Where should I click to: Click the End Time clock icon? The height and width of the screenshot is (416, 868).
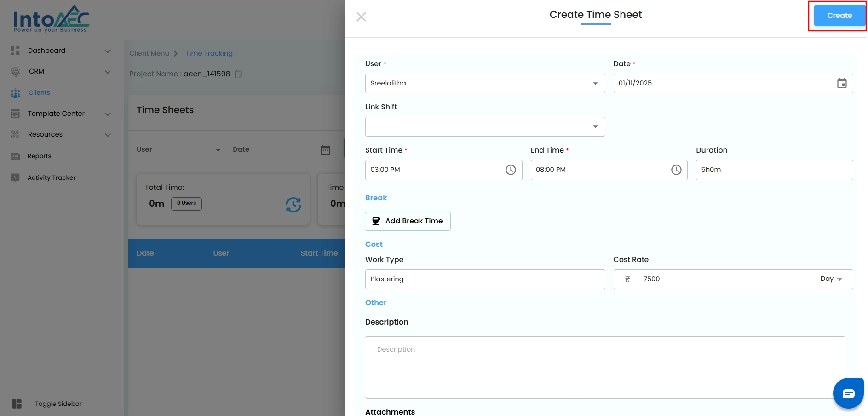point(676,170)
